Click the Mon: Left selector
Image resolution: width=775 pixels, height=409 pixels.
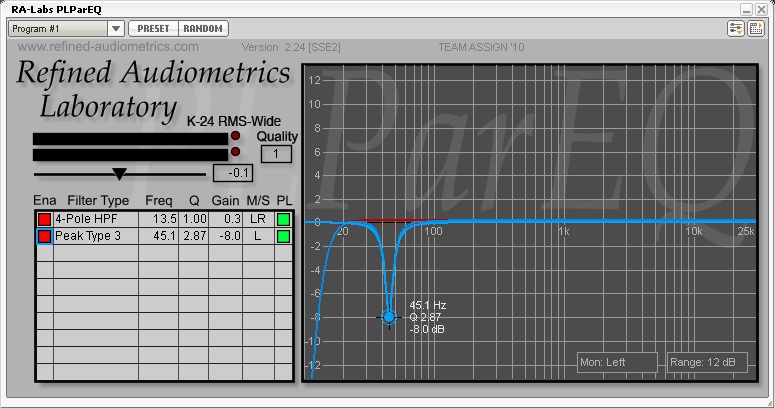click(617, 363)
